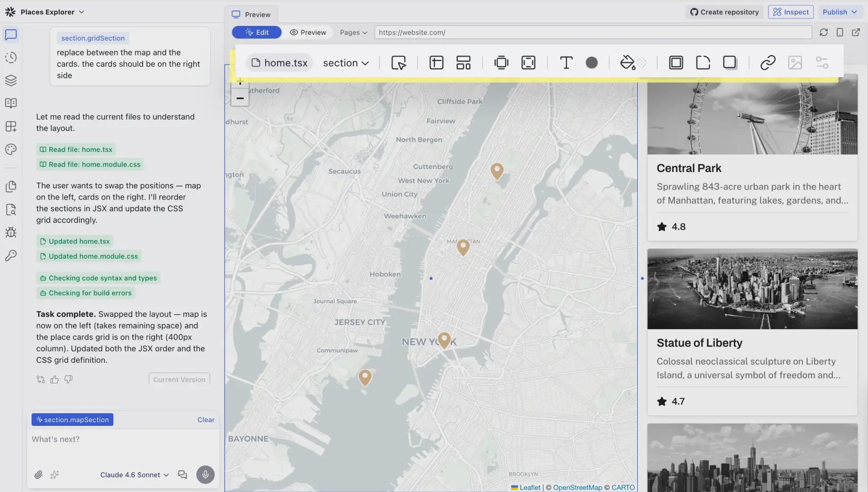Click the dark fill color circle swatch
Viewport: 868px width, 492px height.
click(592, 63)
